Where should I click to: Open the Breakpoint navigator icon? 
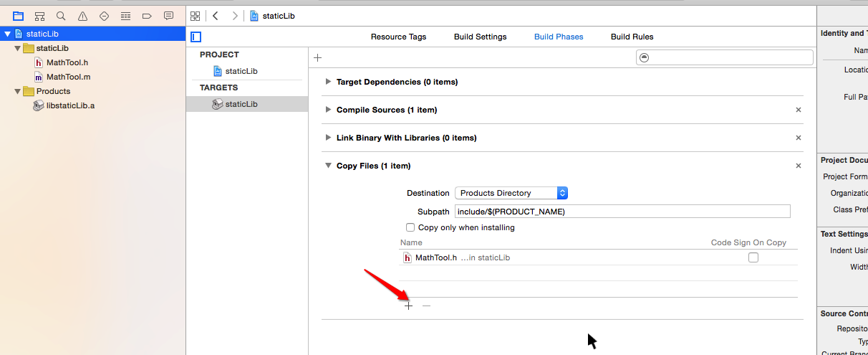click(x=147, y=16)
